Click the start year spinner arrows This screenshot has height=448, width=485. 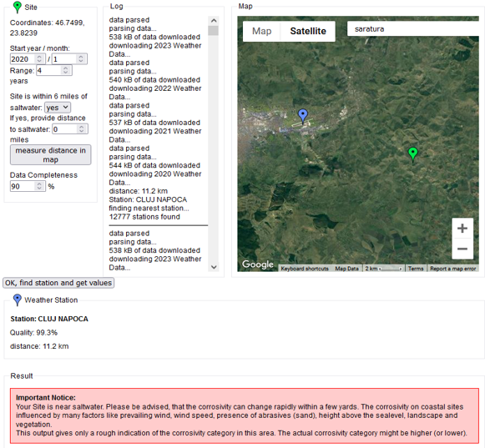pyautogui.click(x=39, y=58)
